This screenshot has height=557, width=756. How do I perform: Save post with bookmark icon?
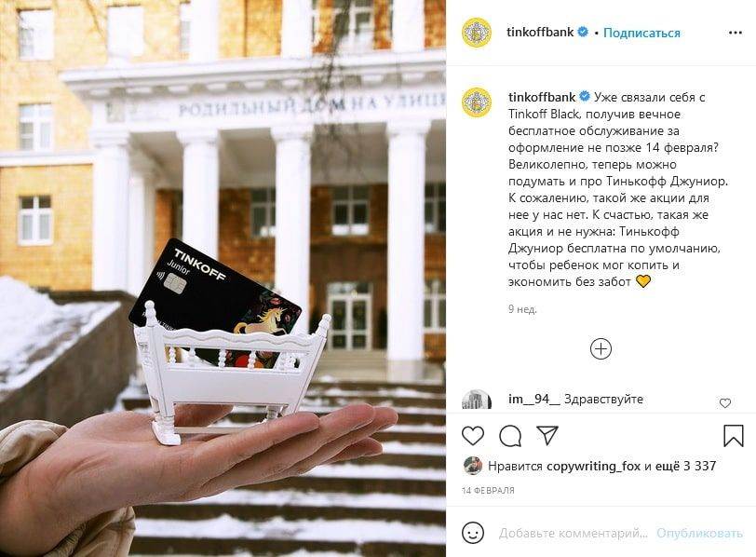734,436
